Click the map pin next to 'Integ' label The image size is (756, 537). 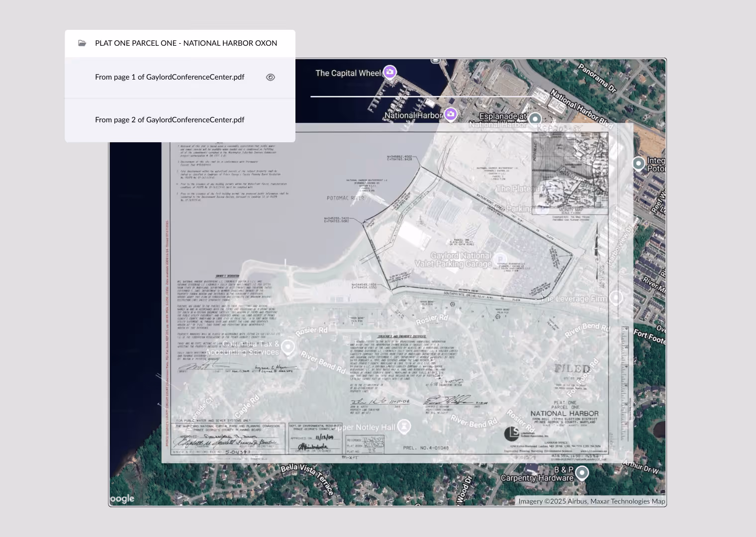[x=639, y=163]
